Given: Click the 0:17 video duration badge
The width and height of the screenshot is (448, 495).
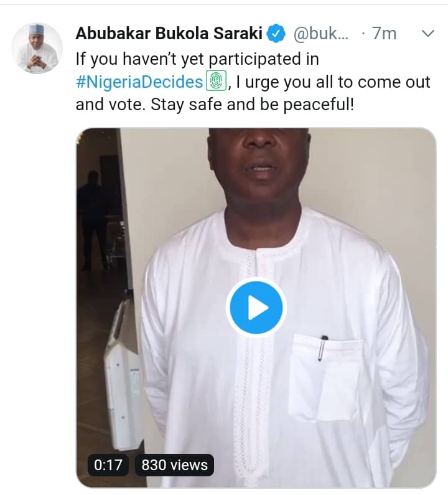Looking at the screenshot, I should [108, 464].
